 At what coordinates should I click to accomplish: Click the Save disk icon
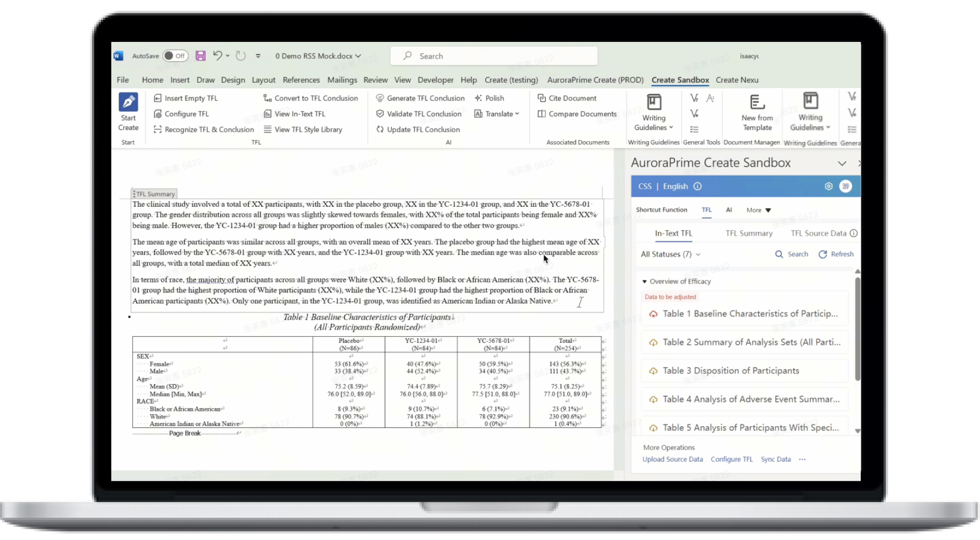[x=200, y=56]
